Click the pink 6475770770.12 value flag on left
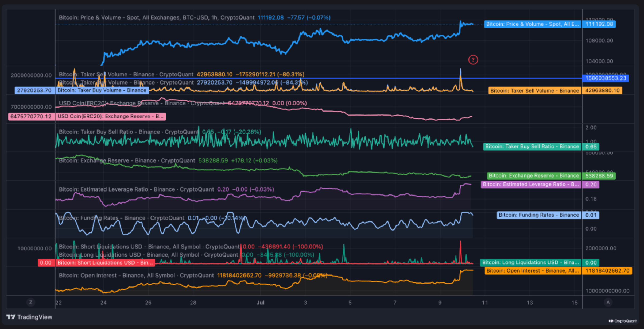Image resolution: width=644 pixels, height=329 pixels. [31, 116]
